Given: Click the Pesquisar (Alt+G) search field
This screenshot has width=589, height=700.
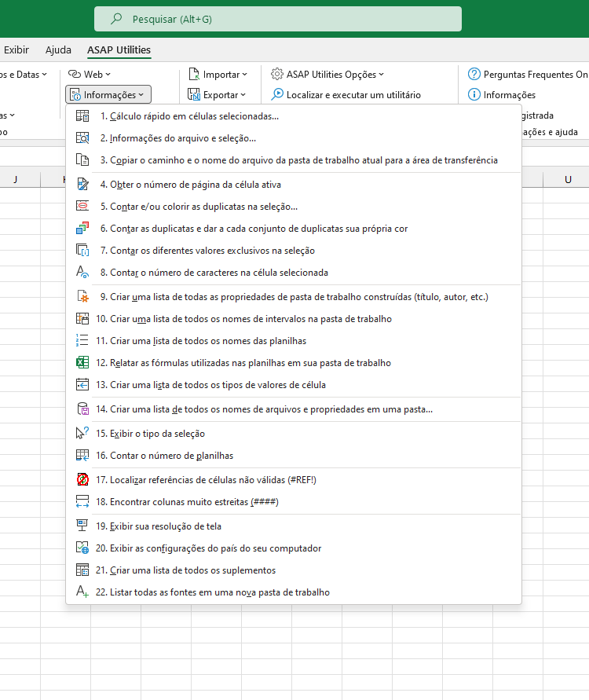Looking at the screenshot, I should click(x=277, y=19).
